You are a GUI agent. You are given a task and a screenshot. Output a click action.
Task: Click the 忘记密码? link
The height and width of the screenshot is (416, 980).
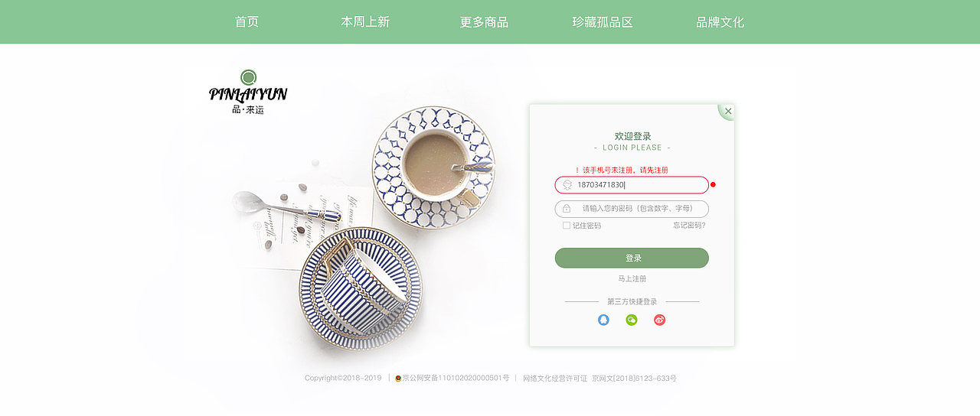tap(689, 226)
